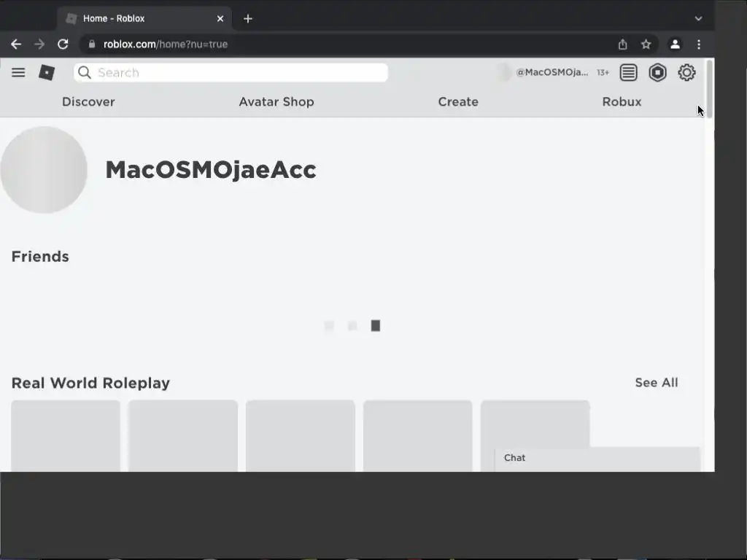Close the Home - Roblox tab
This screenshot has height=560, width=747.
tap(220, 18)
